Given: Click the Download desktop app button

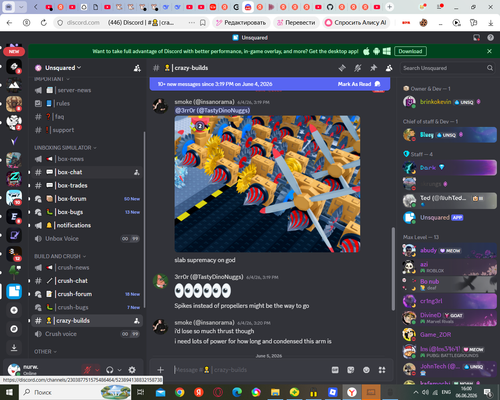Looking at the screenshot, I should coord(410,51).
